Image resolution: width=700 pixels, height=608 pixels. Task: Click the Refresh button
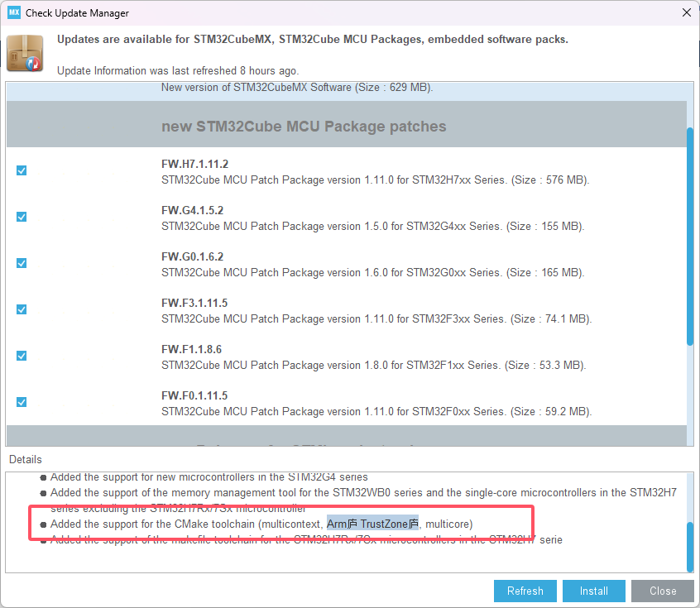(525, 591)
